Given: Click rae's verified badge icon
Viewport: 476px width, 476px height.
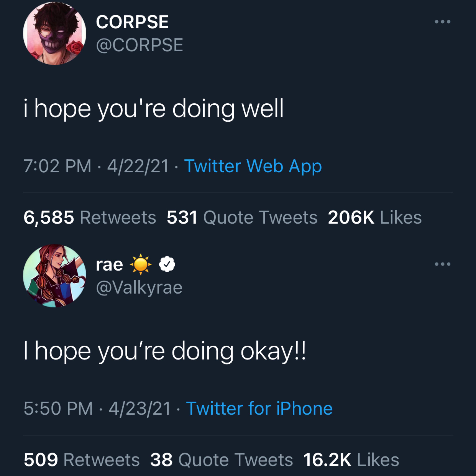Looking at the screenshot, I should [x=167, y=264].
